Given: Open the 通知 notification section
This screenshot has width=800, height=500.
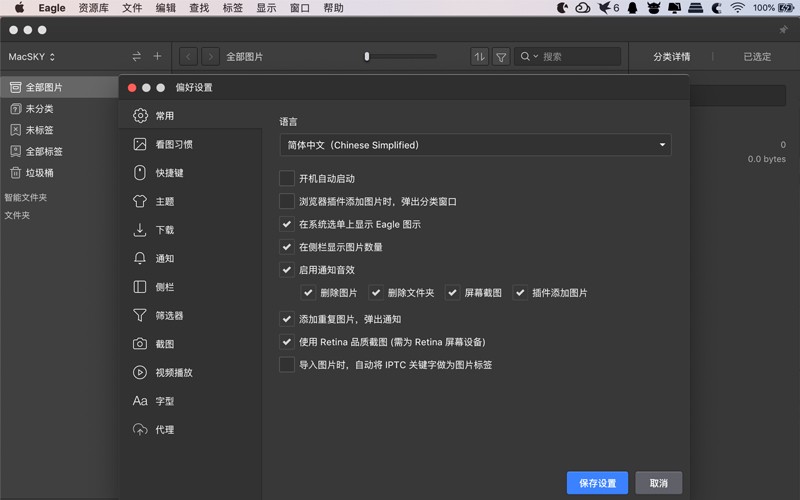Looking at the screenshot, I should (x=190, y=259).
